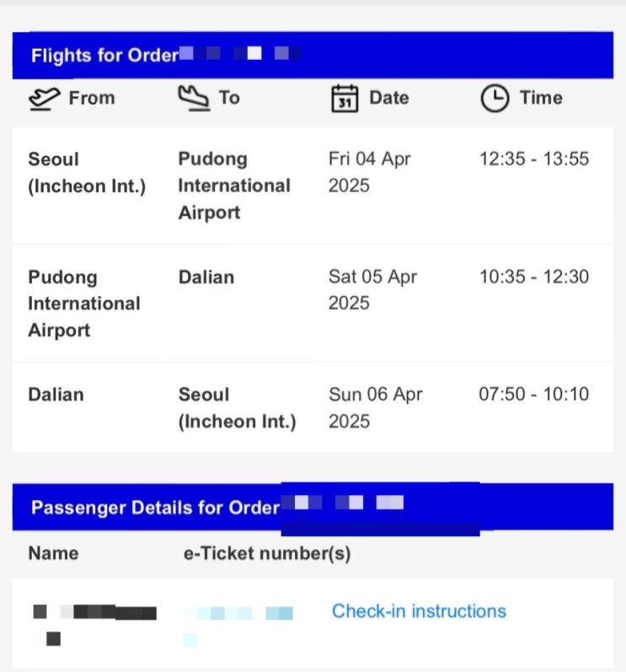626x672 pixels.
Task: Click the landing plane icon beside To
Action: tap(193, 98)
